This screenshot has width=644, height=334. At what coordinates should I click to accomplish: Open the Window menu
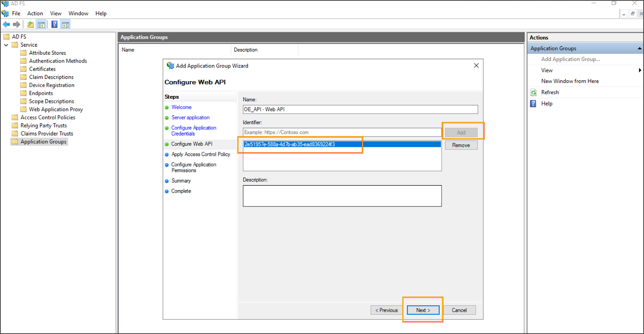pyautogui.click(x=78, y=13)
